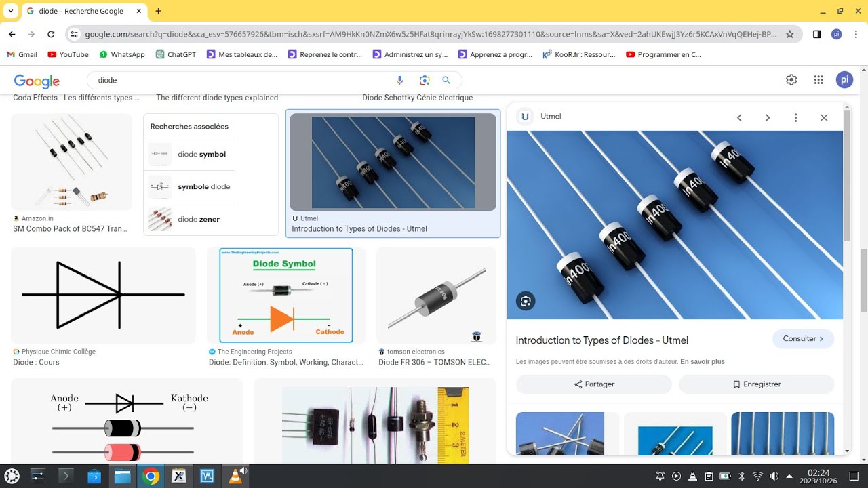Click the Consulter button
This screenshot has height=488, width=868.
[x=804, y=339]
